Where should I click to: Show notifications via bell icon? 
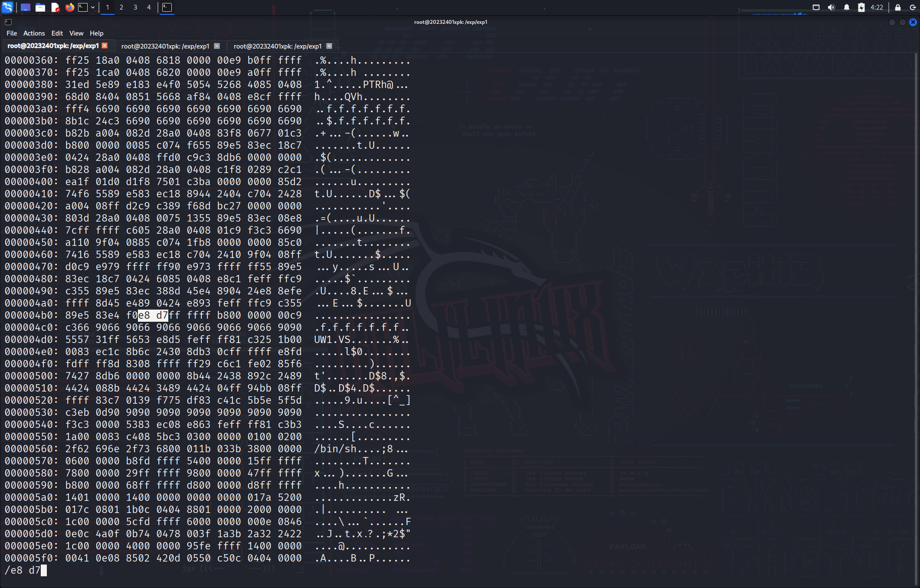pyautogui.click(x=846, y=7)
